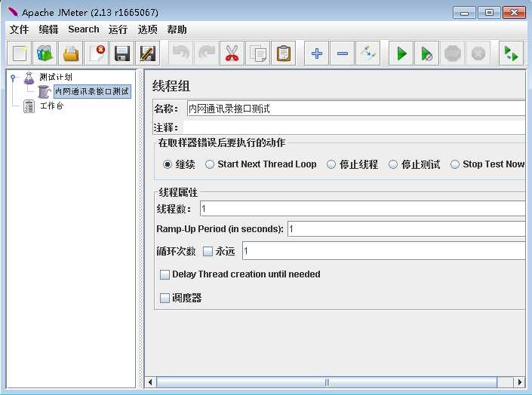Click the horizontal scrollbar thumb

tap(327, 382)
